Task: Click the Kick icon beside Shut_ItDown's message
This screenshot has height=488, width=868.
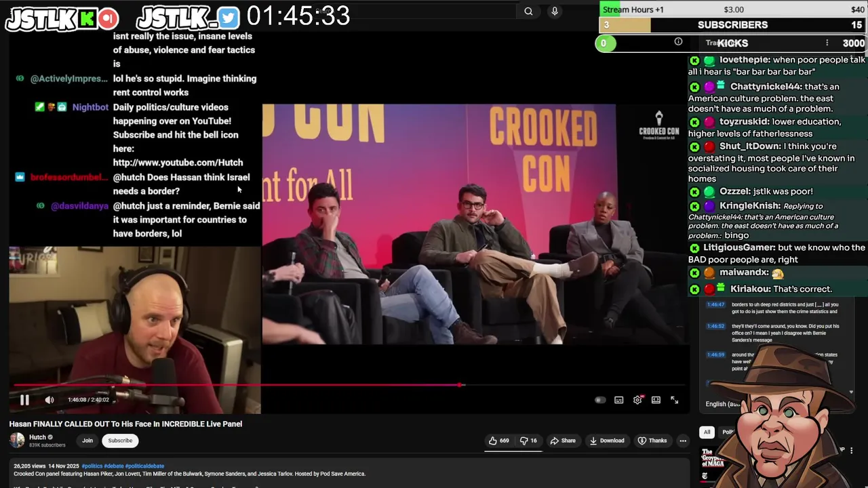Action: 694,146
